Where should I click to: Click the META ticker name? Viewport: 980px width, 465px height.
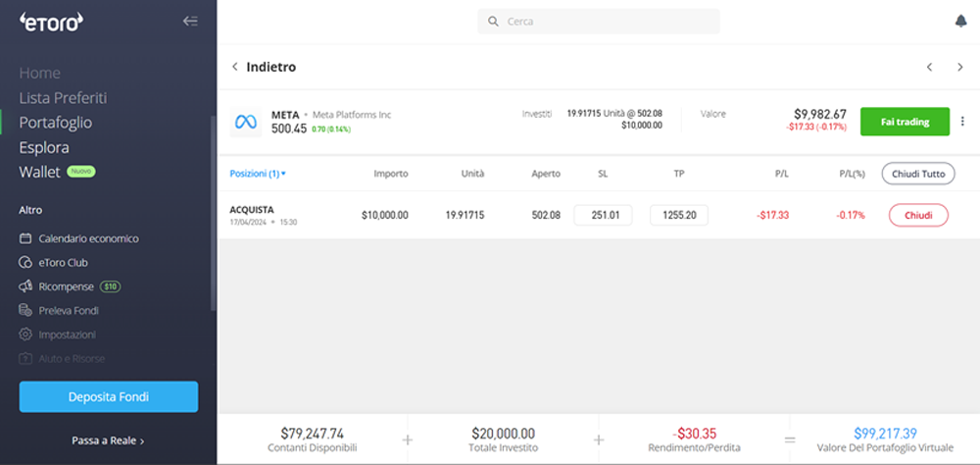(x=285, y=115)
